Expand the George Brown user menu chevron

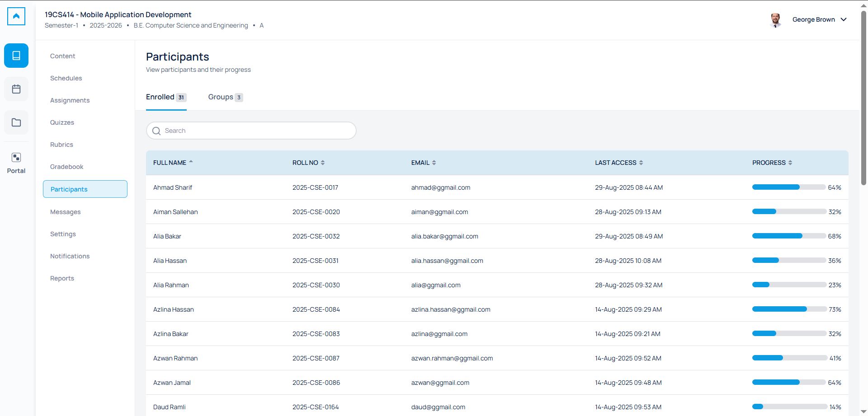844,20
